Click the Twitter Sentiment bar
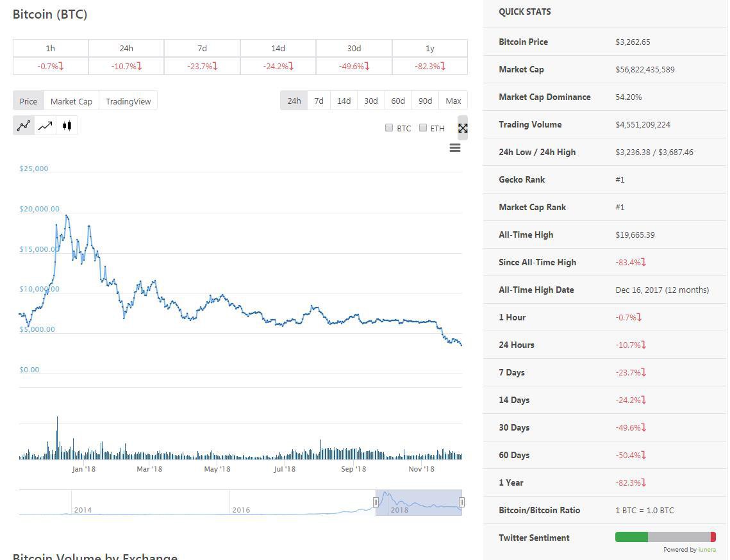 click(x=665, y=537)
